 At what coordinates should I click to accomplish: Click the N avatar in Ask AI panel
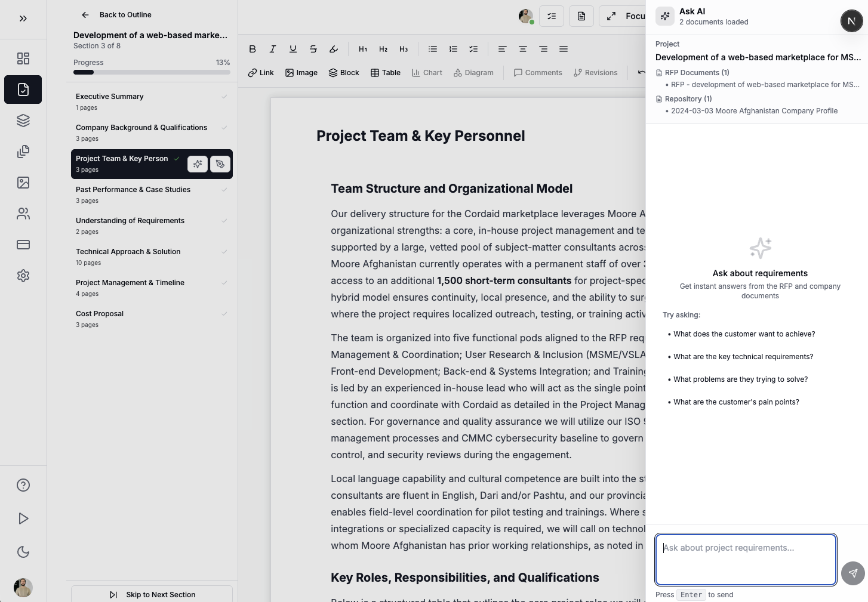pyautogui.click(x=852, y=21)
